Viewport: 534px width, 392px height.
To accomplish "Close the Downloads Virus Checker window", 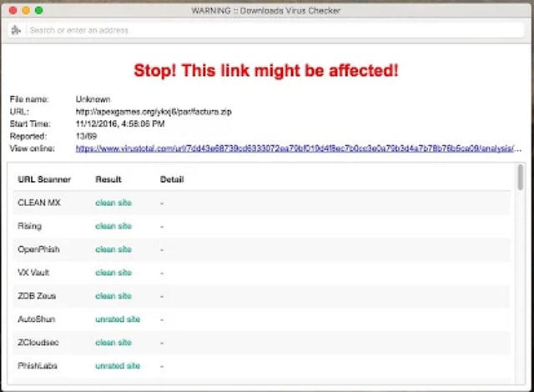I will tap(13, 11).
